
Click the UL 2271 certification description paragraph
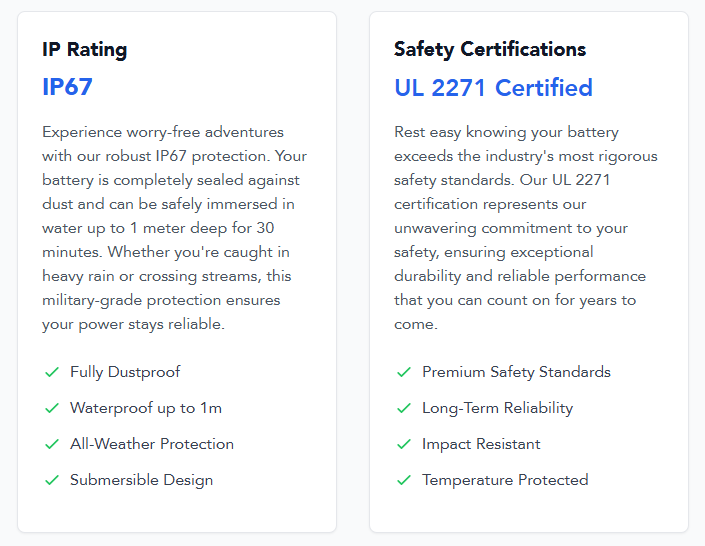pyautogui.click(x=526, y=228)
